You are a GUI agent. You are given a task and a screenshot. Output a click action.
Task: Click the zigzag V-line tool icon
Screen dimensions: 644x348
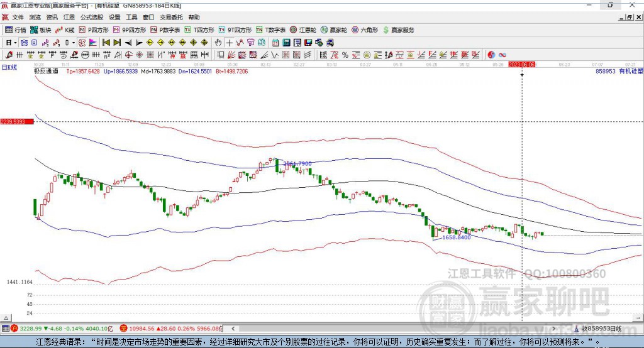[x=274, y=55]
